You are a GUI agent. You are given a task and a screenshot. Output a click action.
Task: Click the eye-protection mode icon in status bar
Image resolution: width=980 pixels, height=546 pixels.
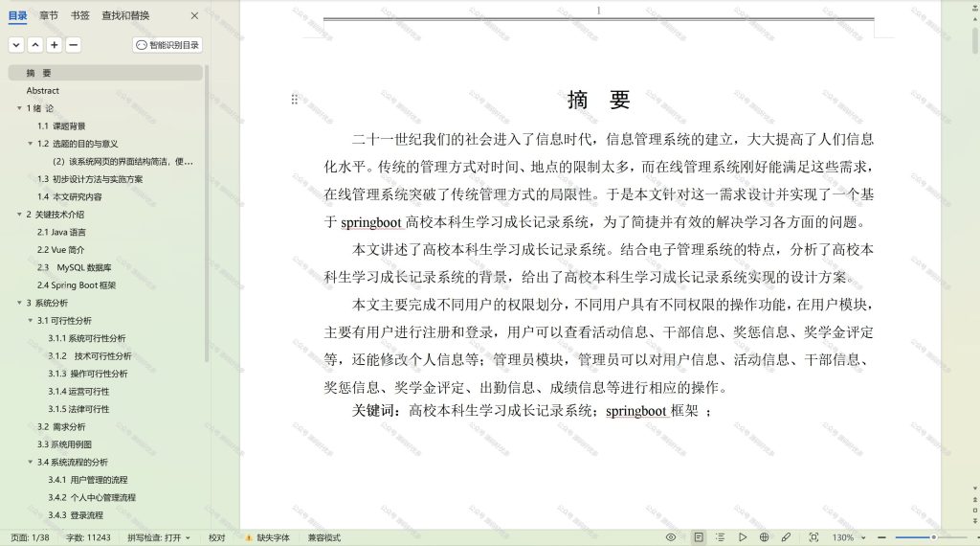[x=671, y=537]
